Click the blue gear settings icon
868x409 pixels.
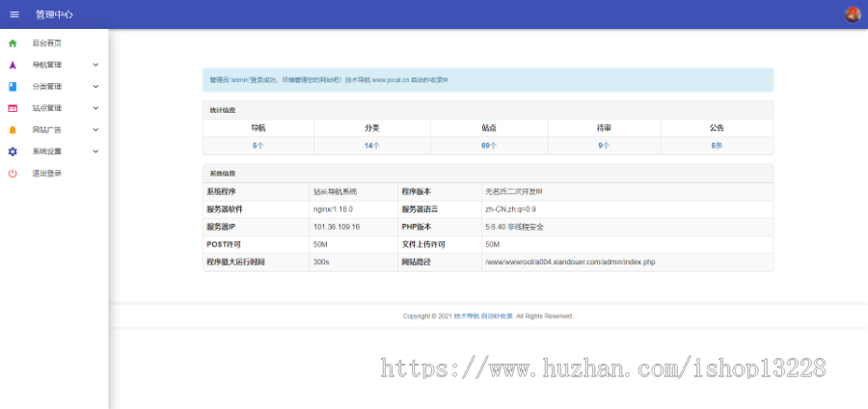(x=13, y=151)
